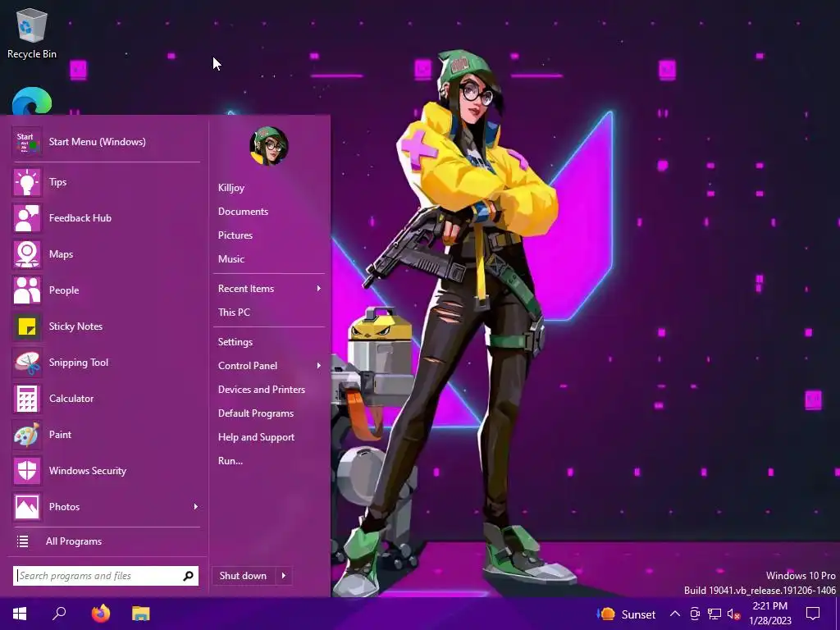840x630 pixels.
Task: Open Microsoft Edge desktop icon
Action: 32,101
